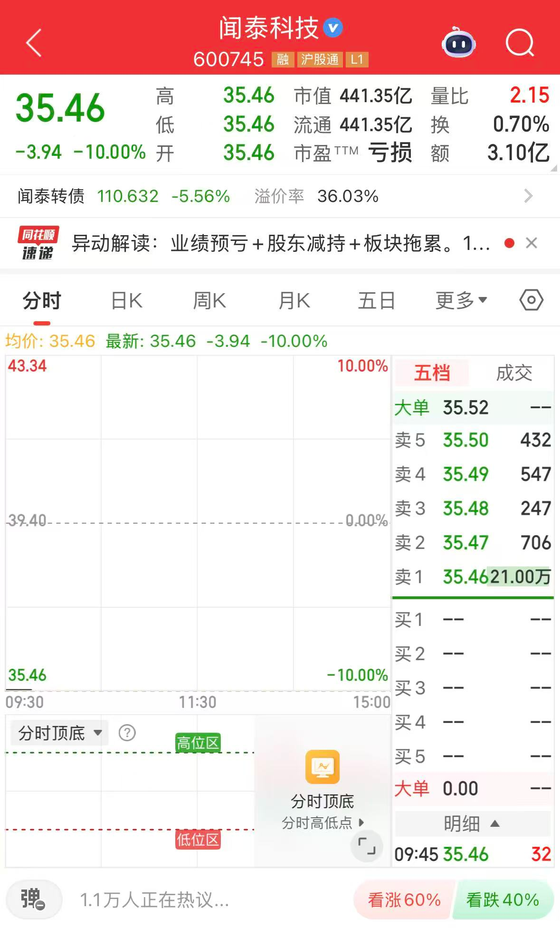The width and height of the screenshot is (560, 928).
Task: Open the 更多 chart period dropdown
Action: tap(461, 300)
